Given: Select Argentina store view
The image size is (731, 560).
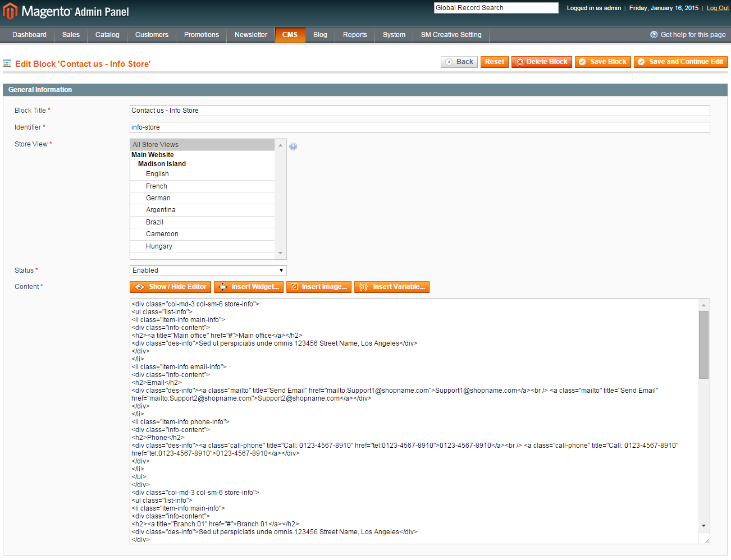Looking at the screenshot, I should [202, 210].
